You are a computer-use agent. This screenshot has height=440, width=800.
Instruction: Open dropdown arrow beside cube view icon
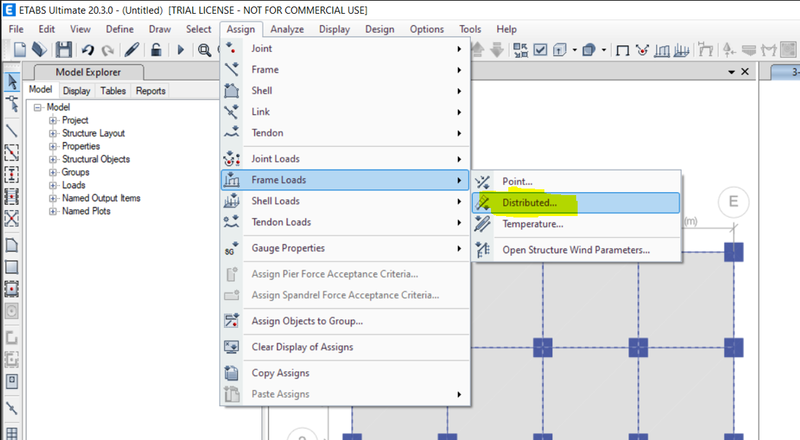574,50
